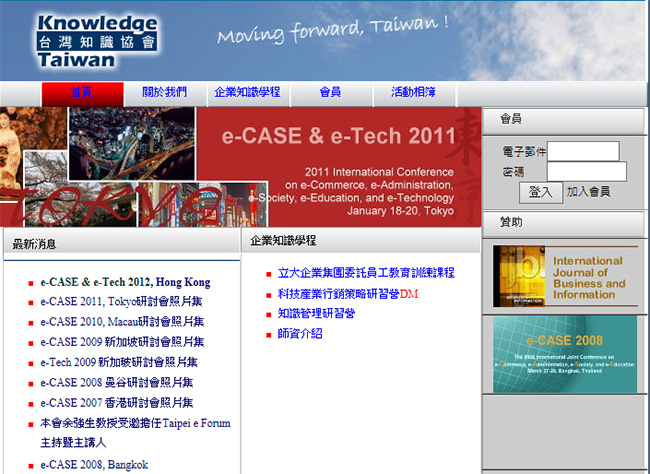Viewport: 650px width, 474px height.
Task: Open e-CASE & e-Tech 2012, Hong Kong link
Action: pyautogui.click(x=125, y=282)
